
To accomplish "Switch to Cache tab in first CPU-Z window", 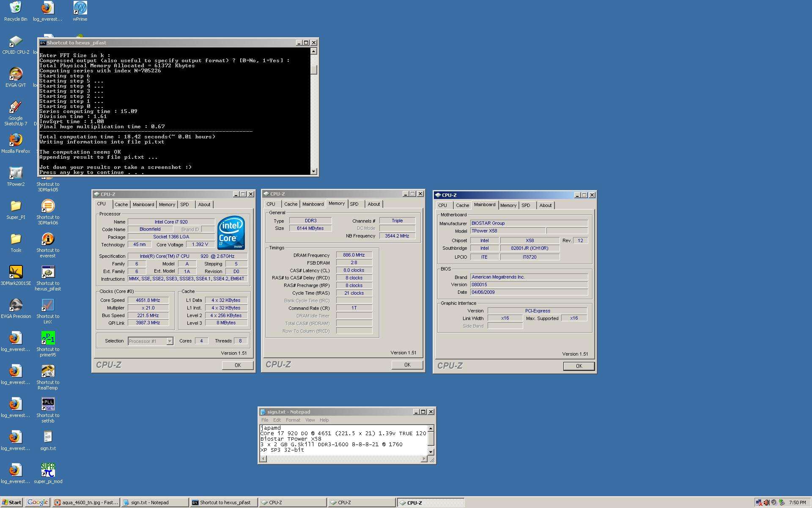I will coord(121,204).
